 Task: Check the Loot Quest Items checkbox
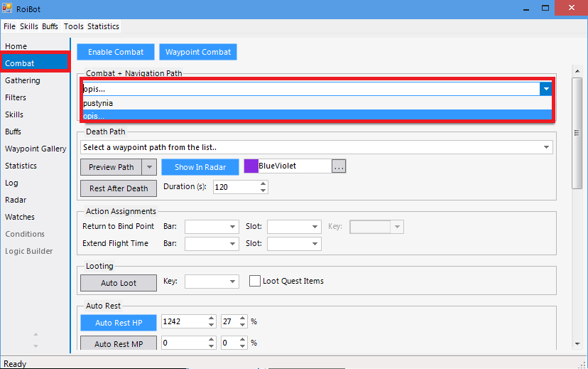point(255,281)
